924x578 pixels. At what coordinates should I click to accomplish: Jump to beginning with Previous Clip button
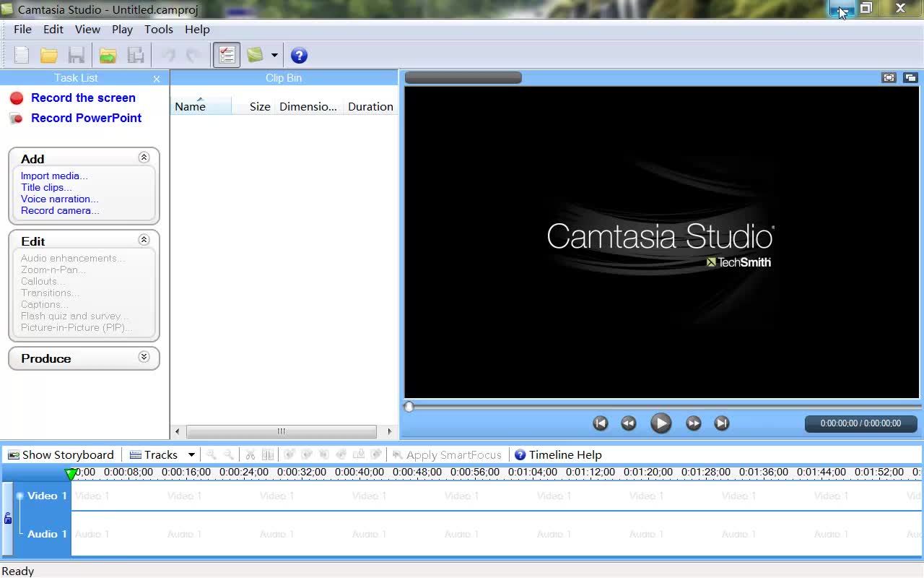[x=601, y=423]
